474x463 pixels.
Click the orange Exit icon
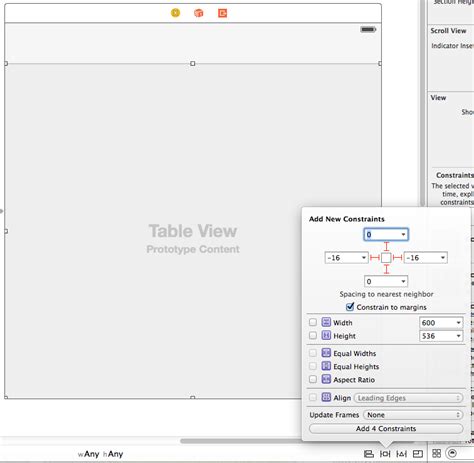[x=222, y=13]
